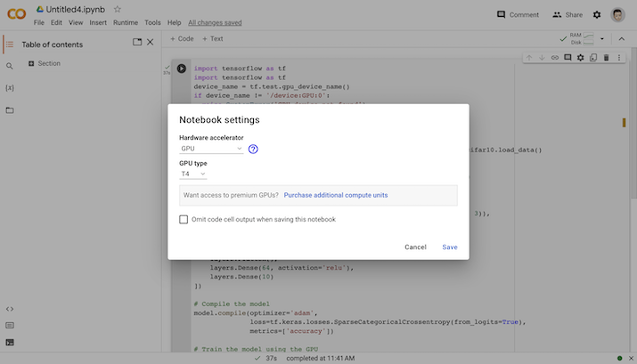
Task: Open the Variables inspector icon
Action: pos(10,88)
